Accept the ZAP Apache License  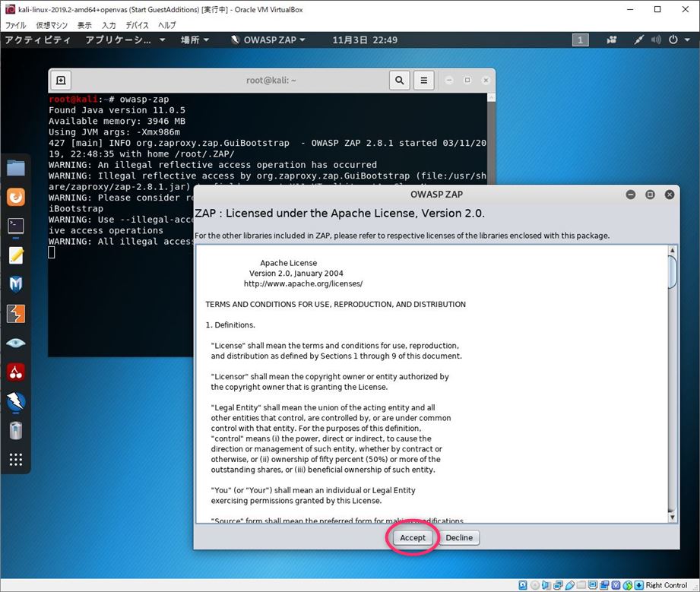coord(412,537)
